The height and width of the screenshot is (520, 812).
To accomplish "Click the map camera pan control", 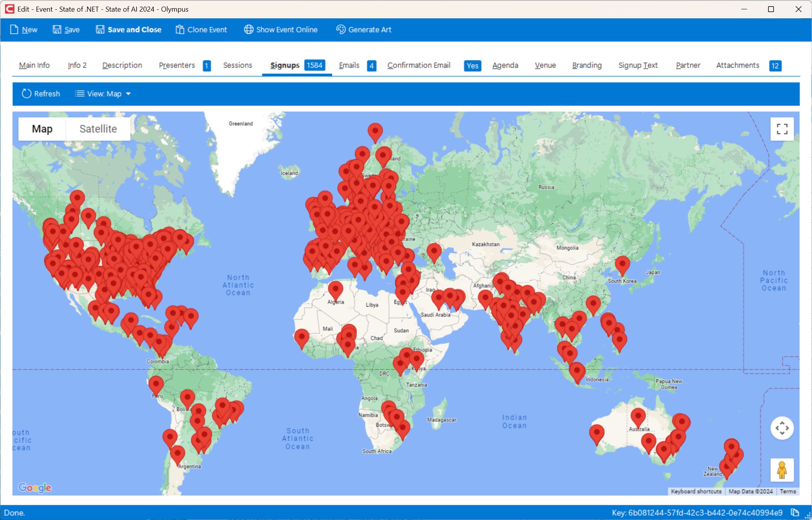I will pos(782,428).
